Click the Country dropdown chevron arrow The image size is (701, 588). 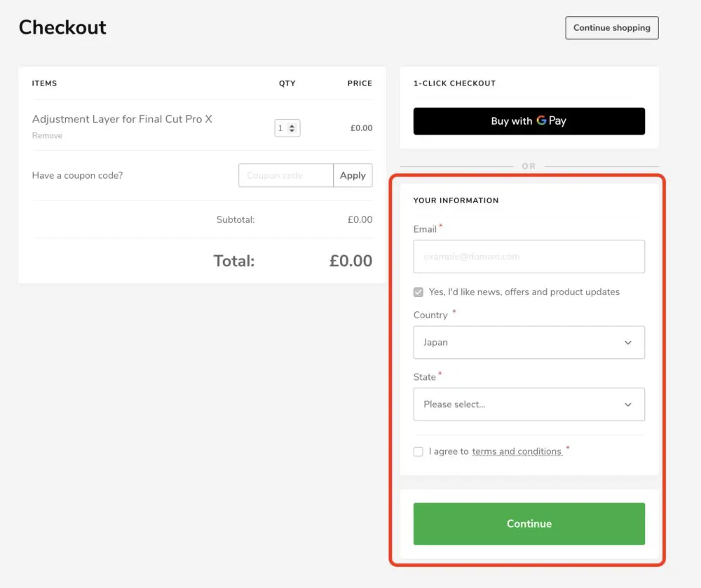coord(627,343)
